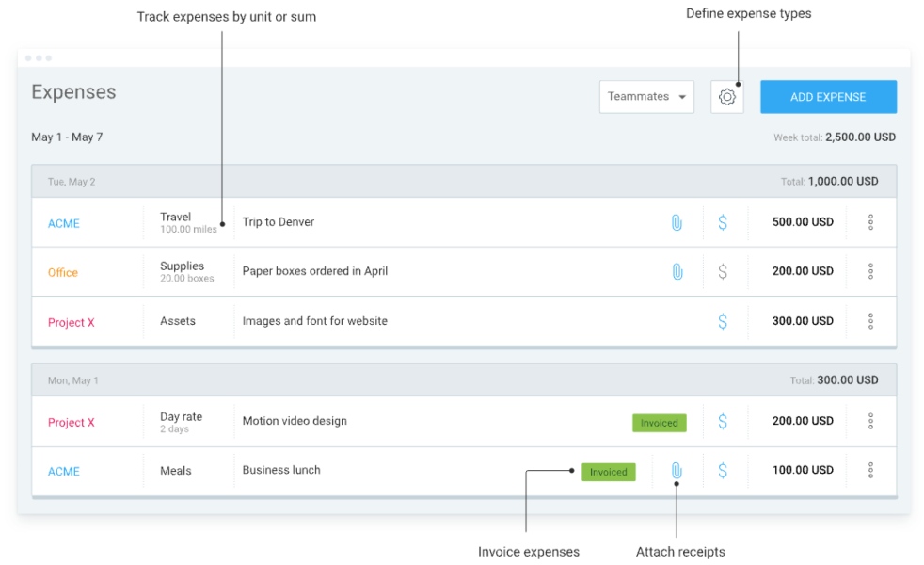Click Invoiced green tag on Business lunch
Viewport: 924px width, 565px height.
click(608, 472)
